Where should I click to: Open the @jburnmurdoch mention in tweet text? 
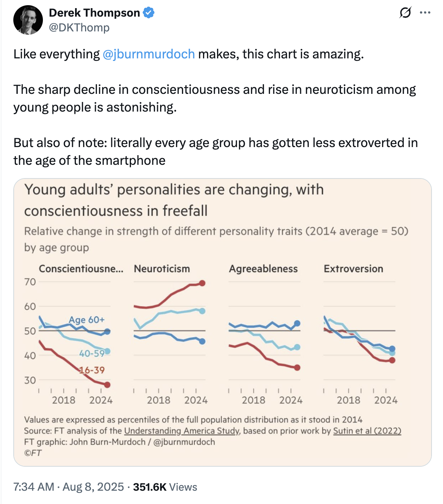[149, 54]
